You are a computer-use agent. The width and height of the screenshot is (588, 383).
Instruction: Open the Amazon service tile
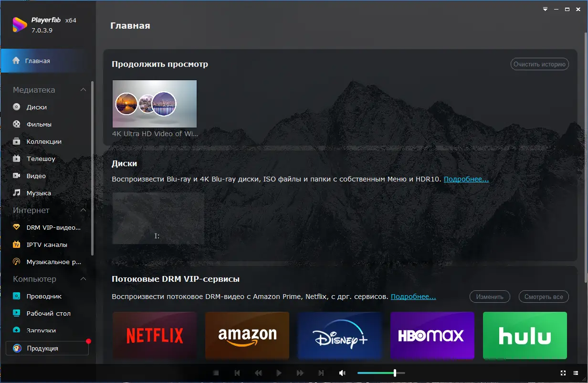coord(247,336)
